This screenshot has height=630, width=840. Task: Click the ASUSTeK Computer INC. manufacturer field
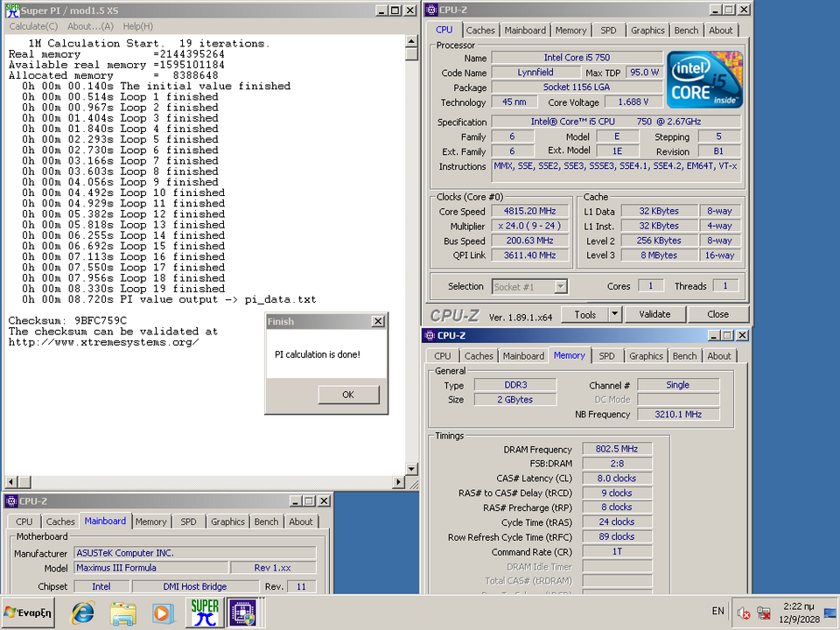coord(195,553)
